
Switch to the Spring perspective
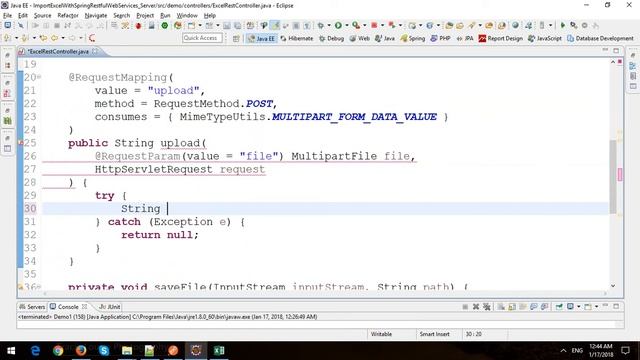click(x=413, y=38)
